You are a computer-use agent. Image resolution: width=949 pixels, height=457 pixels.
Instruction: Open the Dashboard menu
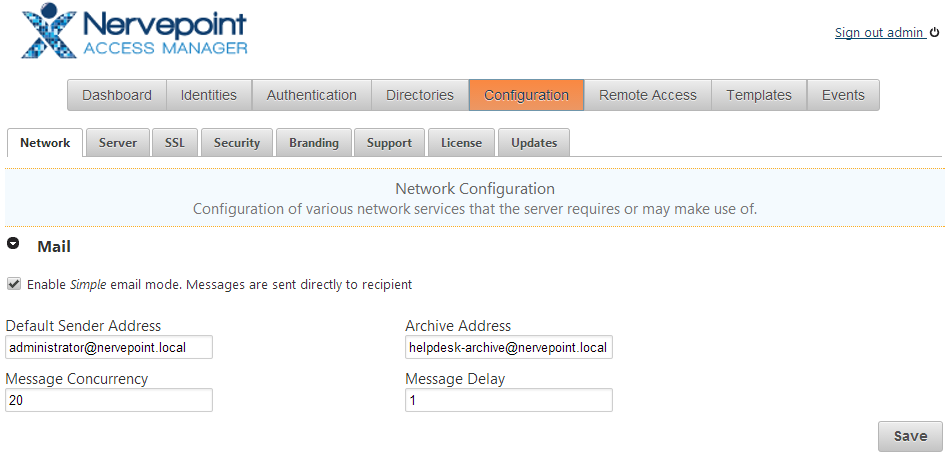[117, 95]
